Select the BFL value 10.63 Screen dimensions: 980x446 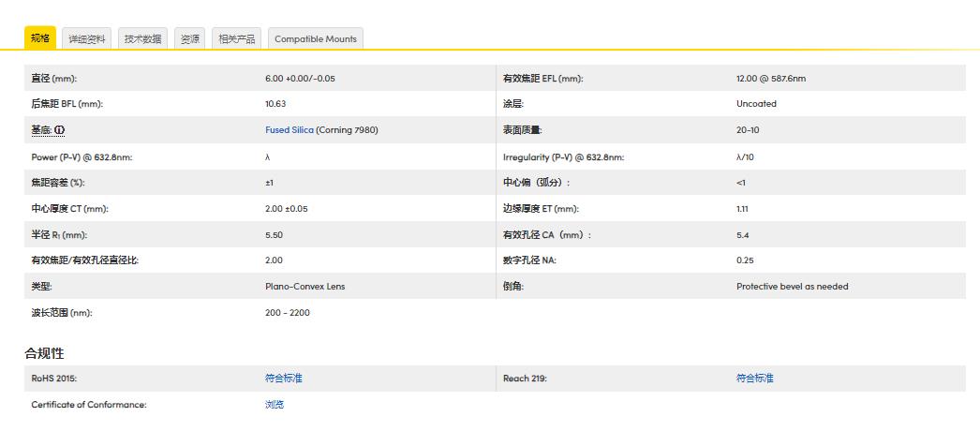point(275,104)
